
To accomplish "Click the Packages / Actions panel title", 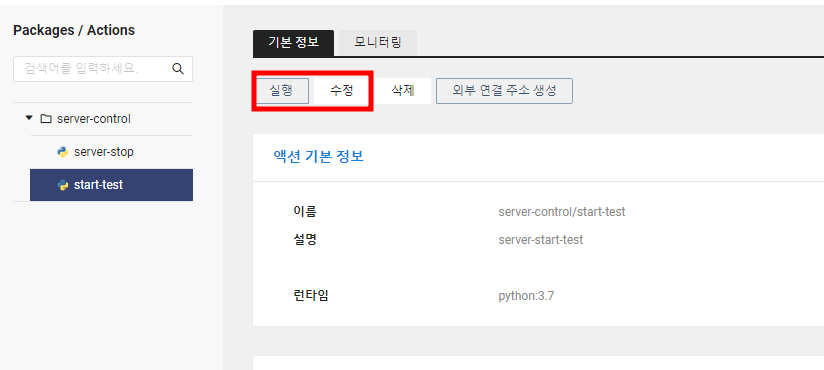I will (x=74, y=30).
